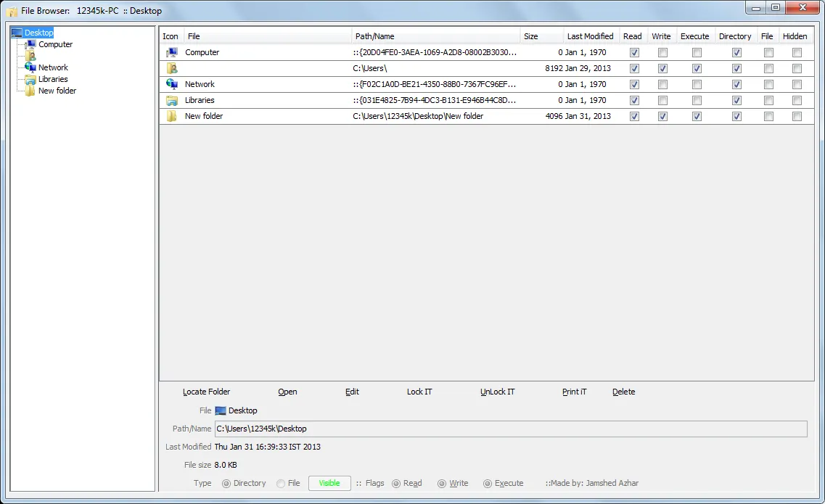825x504 pixels.
Task: Toggle the Execute checkbox for the Libraries row
Action: coord(697,101)
